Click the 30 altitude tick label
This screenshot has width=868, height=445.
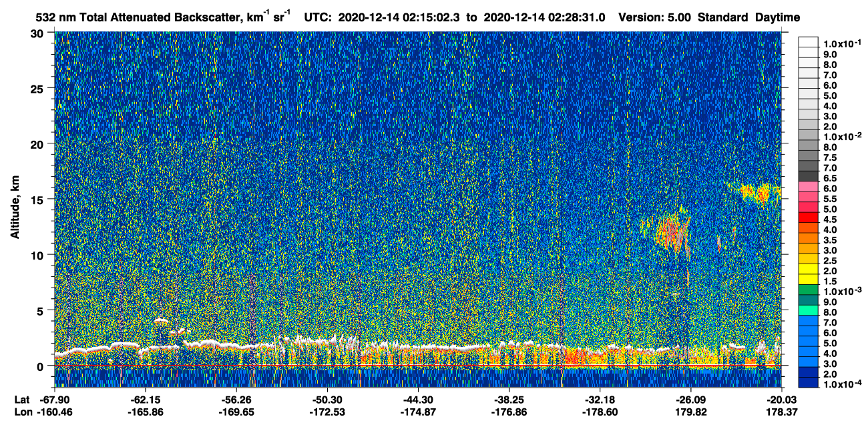click(39, 33)
